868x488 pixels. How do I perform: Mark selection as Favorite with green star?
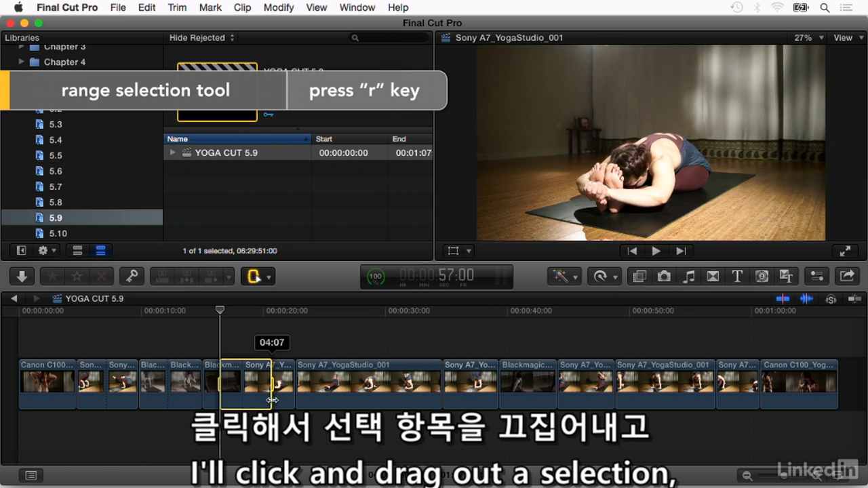pyautogui.click(x=52, y=276)
